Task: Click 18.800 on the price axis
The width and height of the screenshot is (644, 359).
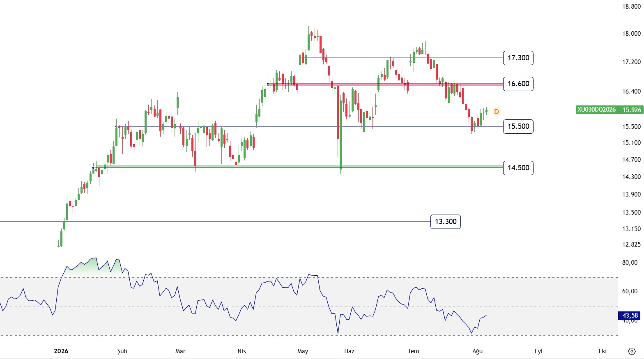Action: pyautogui.click(x=631, y=7)
